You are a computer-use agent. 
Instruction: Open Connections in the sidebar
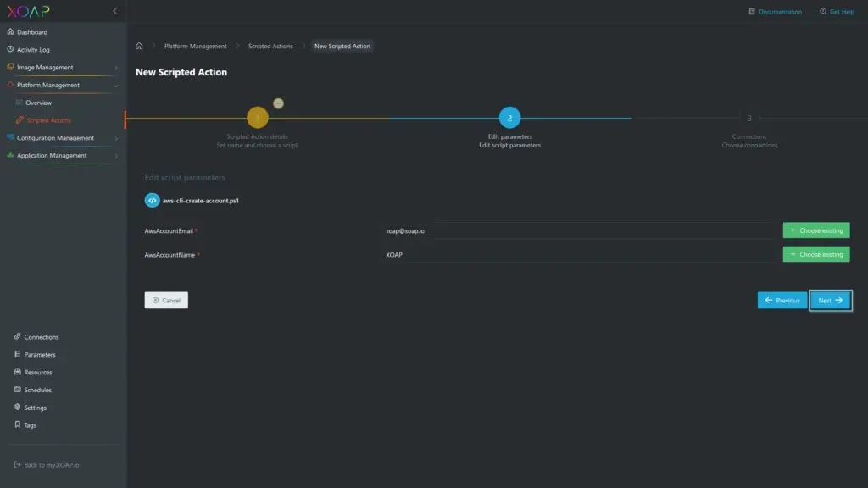click(x=42, y=337)
